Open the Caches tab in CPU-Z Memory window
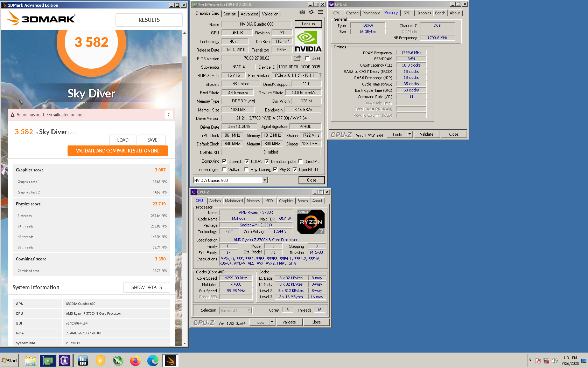588x368 pixels. pyautogui.click(x=352, y=13)
